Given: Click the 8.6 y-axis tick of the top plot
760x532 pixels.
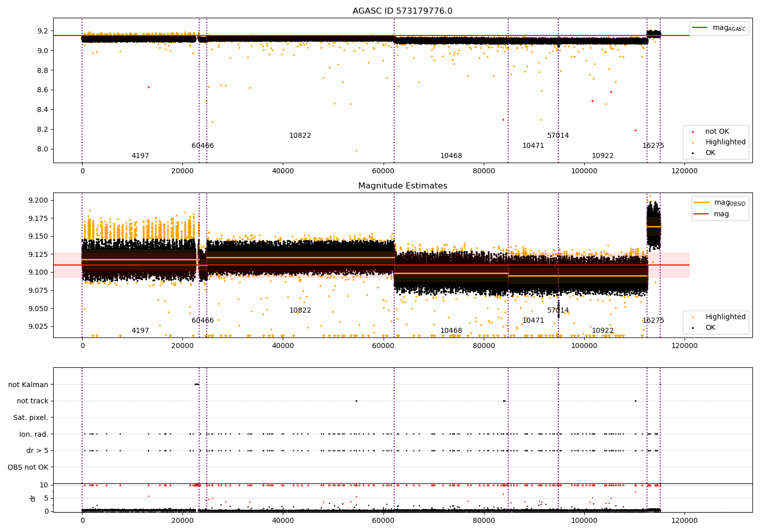Looking at the screenshot, I should click(x=43, y=90).
